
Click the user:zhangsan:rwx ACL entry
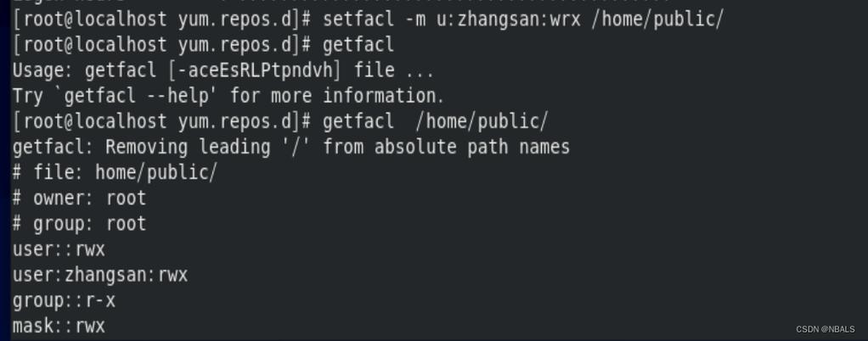coord(100,275)
